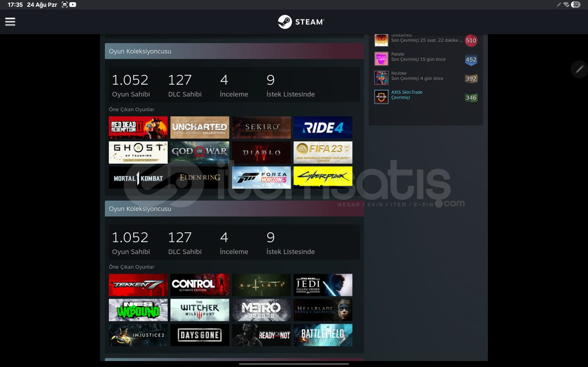The image size is (588, 367).
Task: Open NFS Unbound thumbnail
Action: tap(138, 310)
